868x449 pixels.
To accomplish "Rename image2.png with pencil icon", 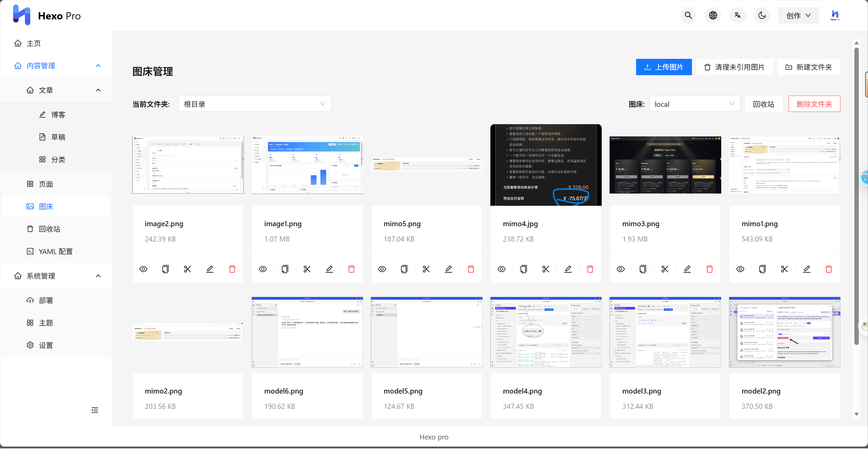I will coord(210,269).
